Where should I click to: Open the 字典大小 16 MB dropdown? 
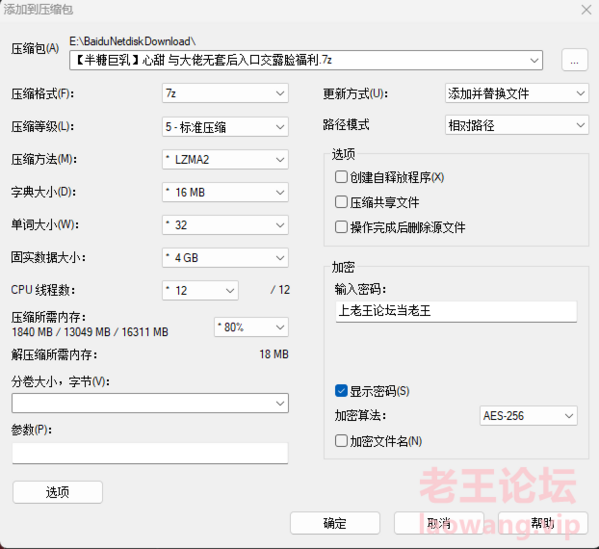coord(225,192)
